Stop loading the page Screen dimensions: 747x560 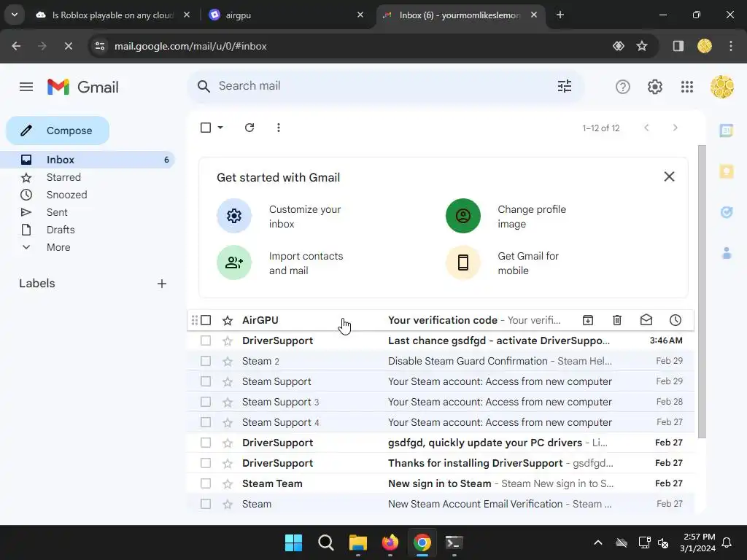(x=68, y=46)
